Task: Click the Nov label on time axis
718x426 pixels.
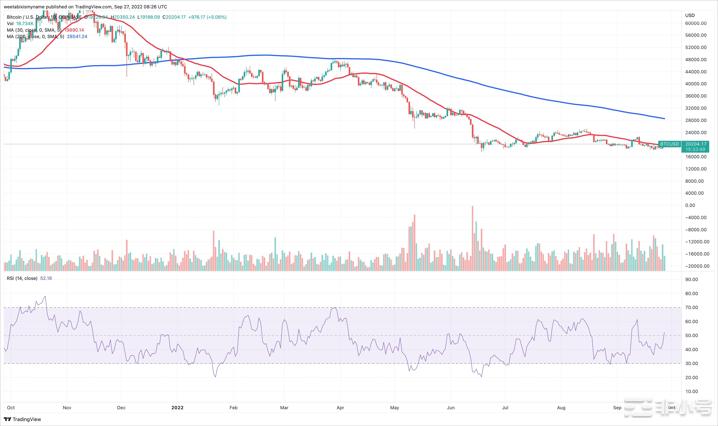Action: pos(66,408)
